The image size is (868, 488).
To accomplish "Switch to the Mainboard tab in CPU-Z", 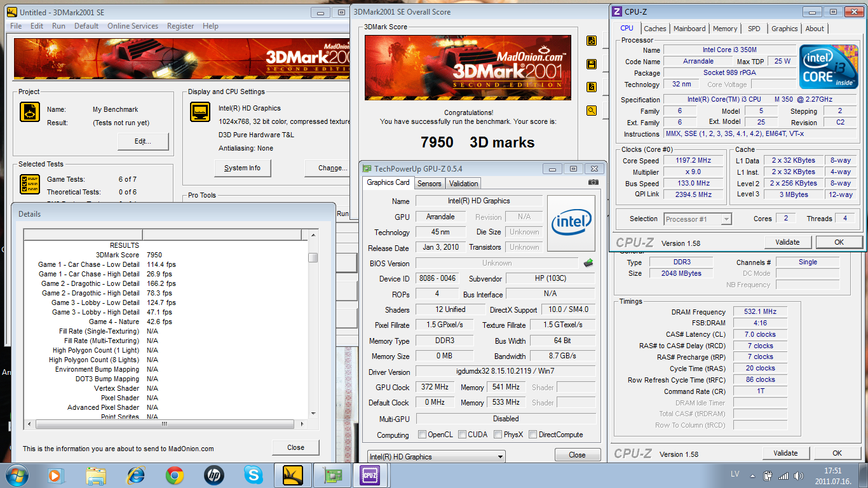I will pyautogui.click(x=689, y=29).
